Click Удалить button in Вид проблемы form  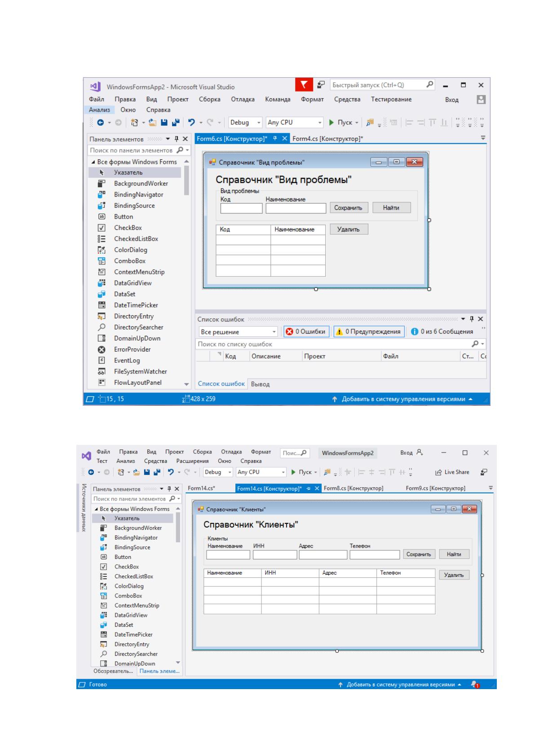pos(349,229)
